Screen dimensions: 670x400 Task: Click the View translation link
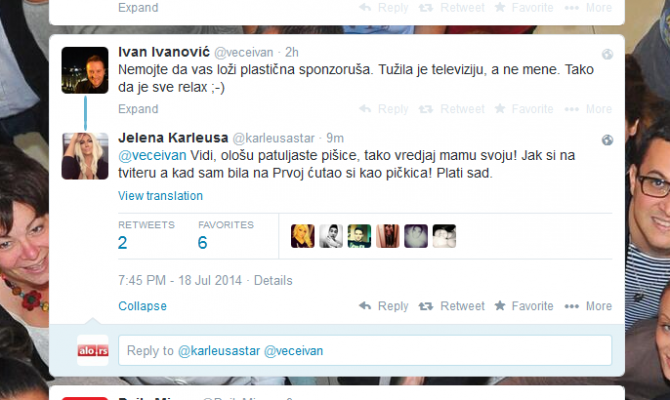(x=160, y=196)
